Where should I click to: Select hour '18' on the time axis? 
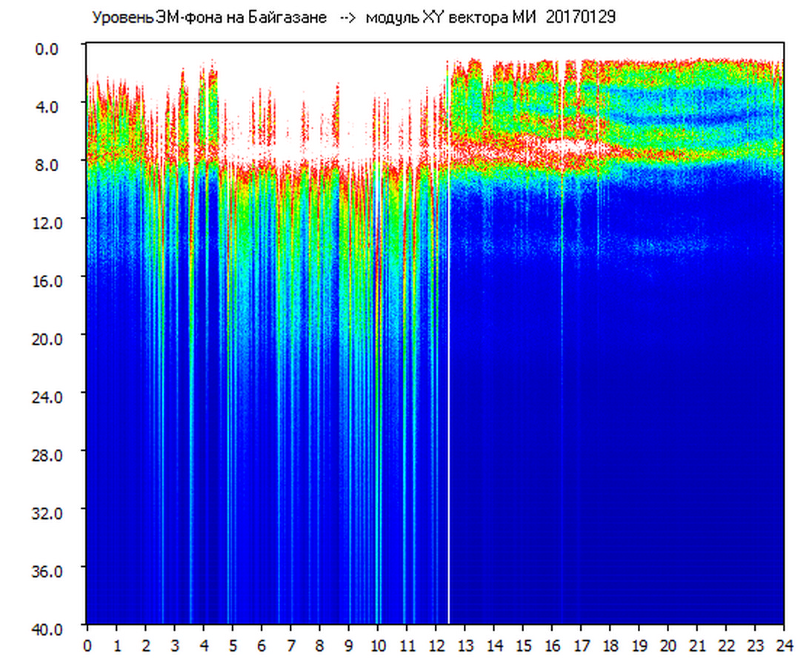click(610, 646)
